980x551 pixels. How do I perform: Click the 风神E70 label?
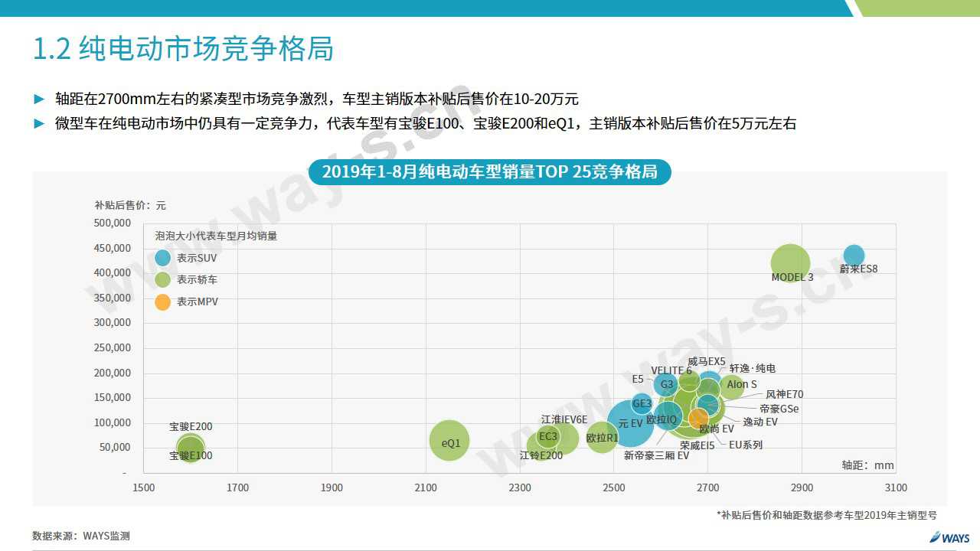click(785, 395)
